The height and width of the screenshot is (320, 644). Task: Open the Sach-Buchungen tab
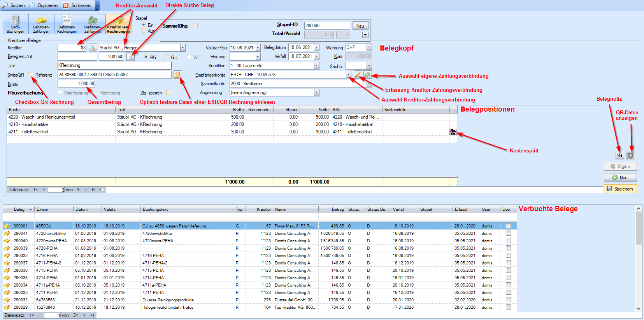pyautogui.click(x=16, y=24)
